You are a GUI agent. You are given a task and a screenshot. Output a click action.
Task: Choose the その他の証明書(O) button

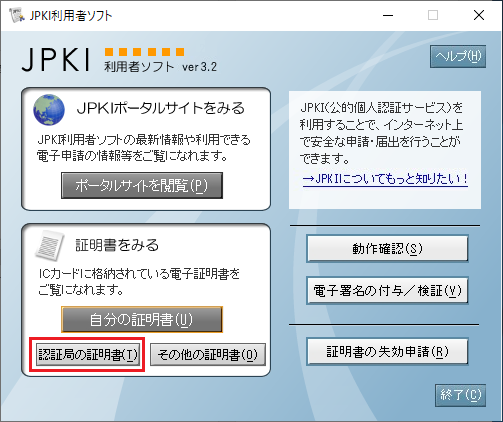208,355
